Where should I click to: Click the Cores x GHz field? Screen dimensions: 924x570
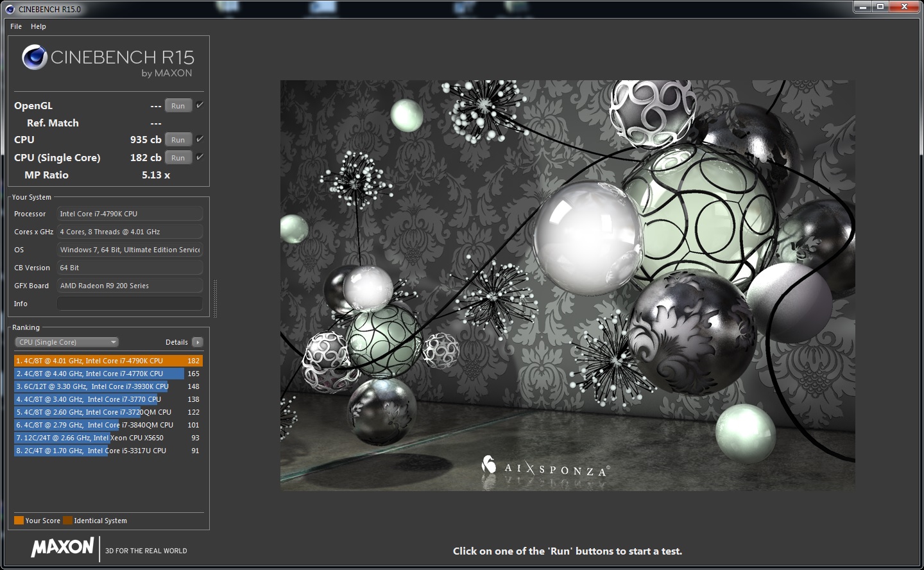point(130,232)
